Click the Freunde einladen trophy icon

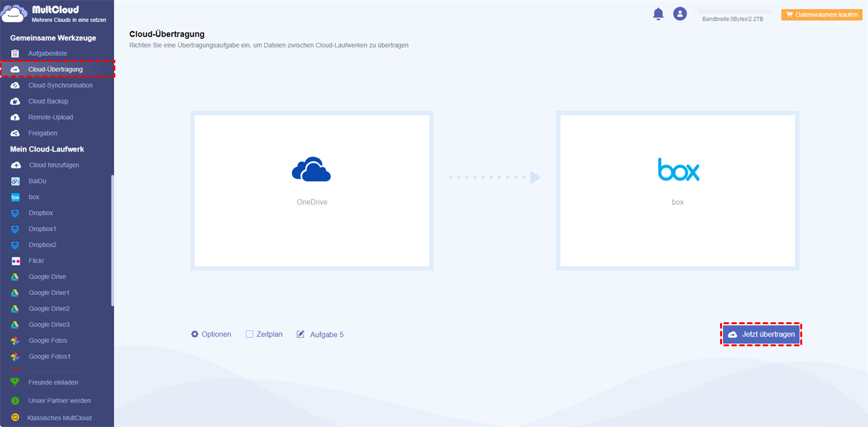pyautogui.click(x=15, y=382)
